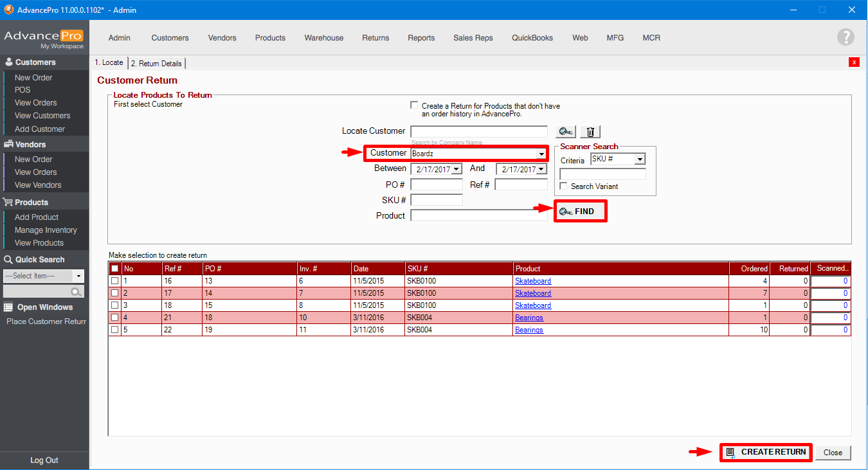Close the tab with red X icon
This screenshot has width=868, height=470.
coord(854,62)
